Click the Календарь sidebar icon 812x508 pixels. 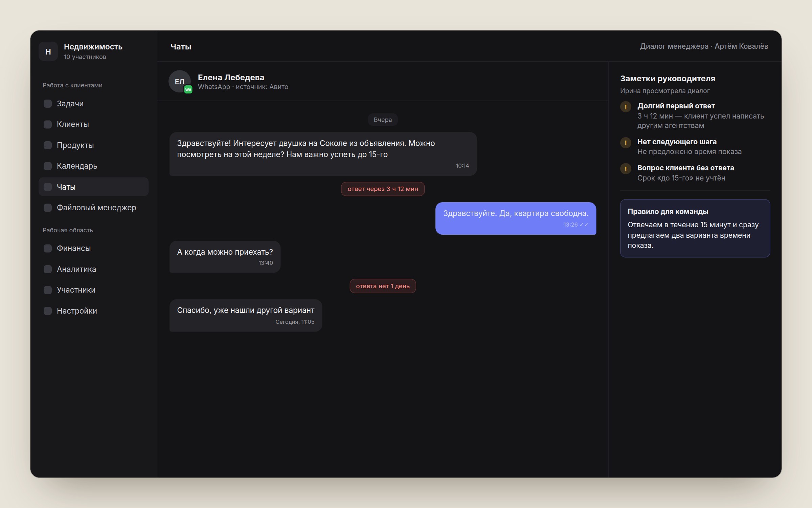click(48, 166)
